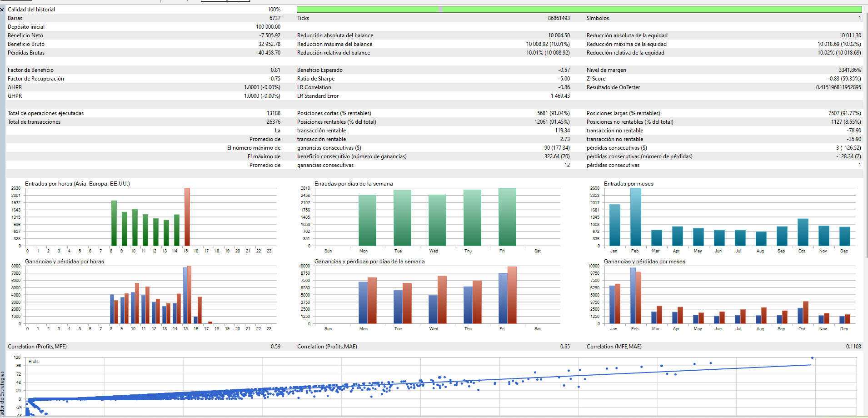Viewport: 868px width, 418px height.
Task: Click the Resultado de OnTester value
Action: click(x=838, y=87)
